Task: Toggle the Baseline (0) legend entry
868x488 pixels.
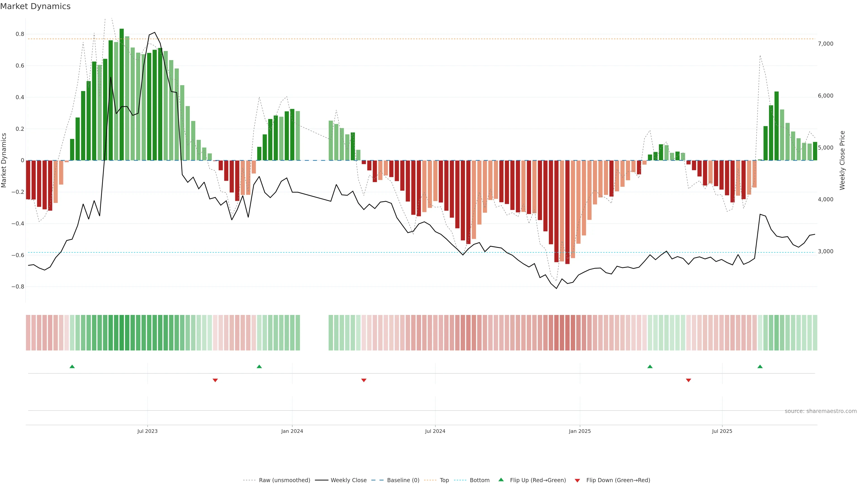Action: coord(403,480)
